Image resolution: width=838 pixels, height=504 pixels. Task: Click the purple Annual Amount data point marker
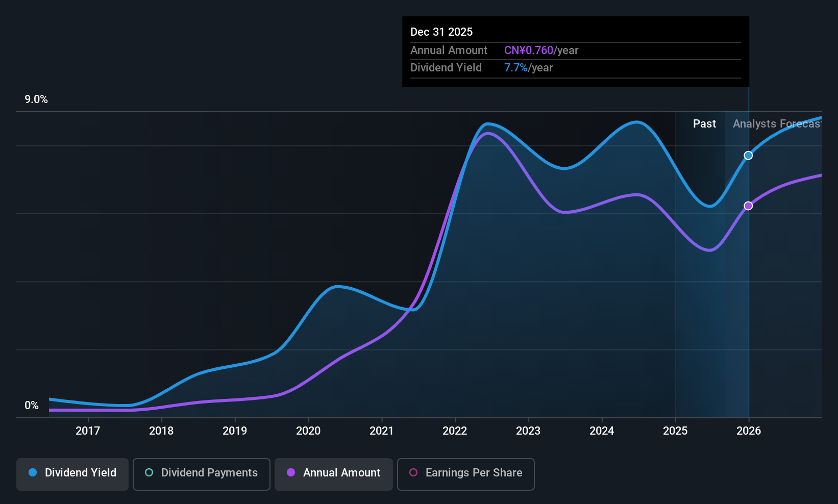point(748,206)
